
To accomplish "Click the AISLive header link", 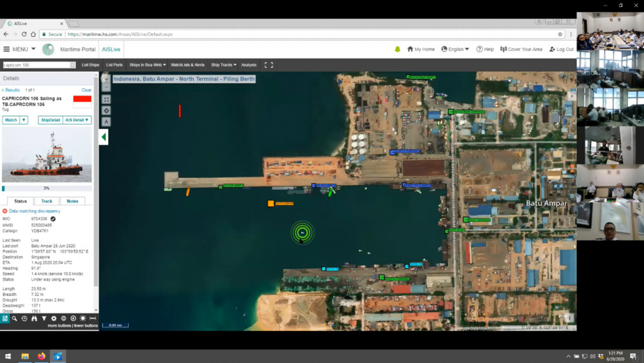I will coord(111,50).
